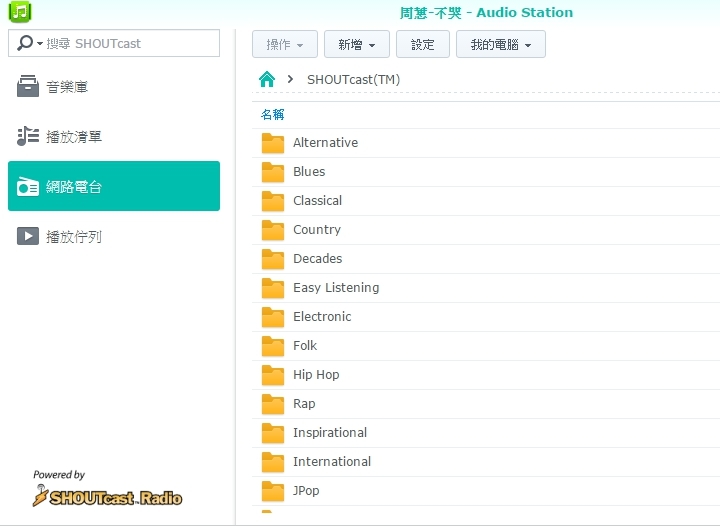Expand the 操作 action dropdown

286,44
